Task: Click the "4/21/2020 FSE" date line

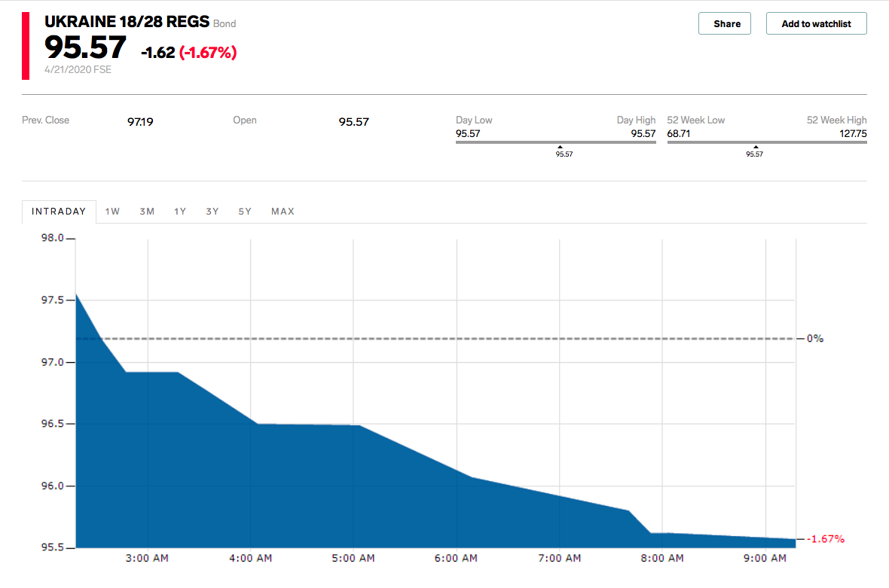Action: coord(78,70)
